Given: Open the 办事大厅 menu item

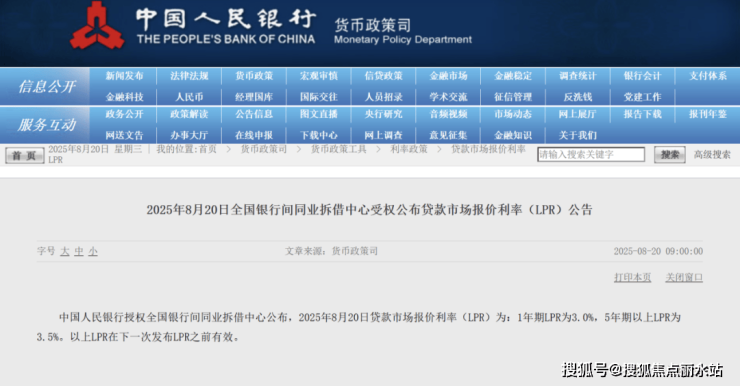Looking at the screenshot, I should [189, 135].
